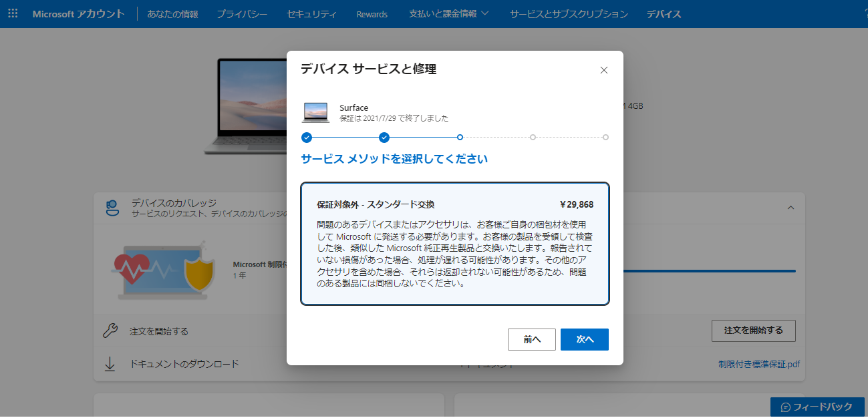Open the Microsoft アカウント home link
868x418 pixels.
pyautogui.click(x=78, y=13)
